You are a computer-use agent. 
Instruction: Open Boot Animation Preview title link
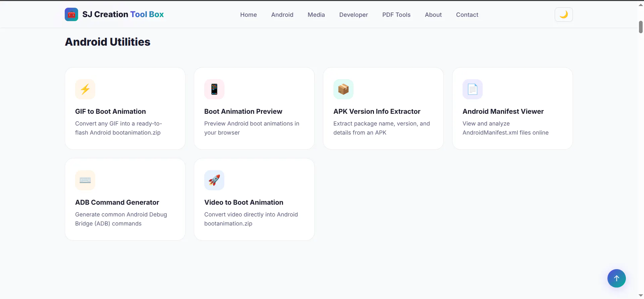pyautogui.click(x=243, y=111)
